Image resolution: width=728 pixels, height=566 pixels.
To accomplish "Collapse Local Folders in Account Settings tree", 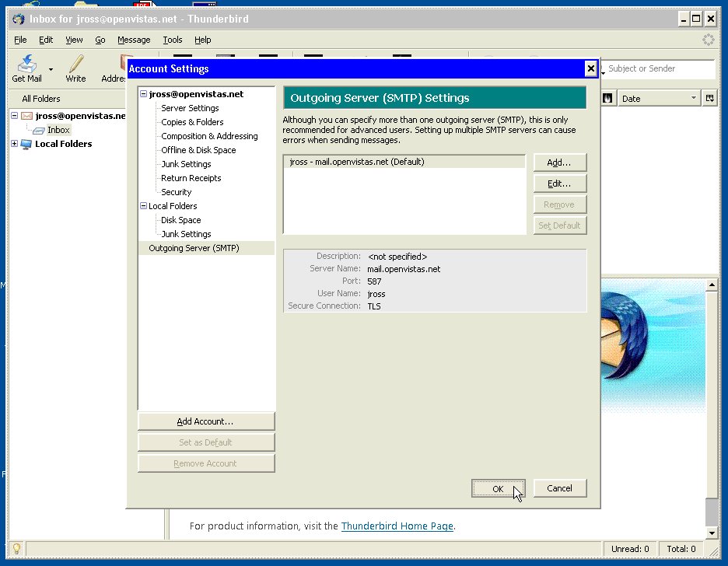I will click(143, 205).
